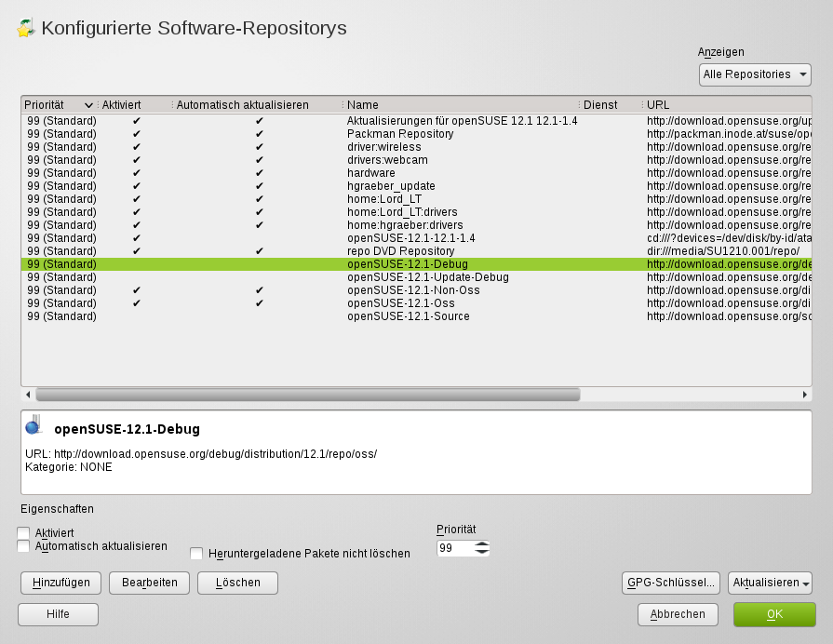833x644 pixels.
Task: Click Abbrechen to cancel
Action: pos(678,614)
